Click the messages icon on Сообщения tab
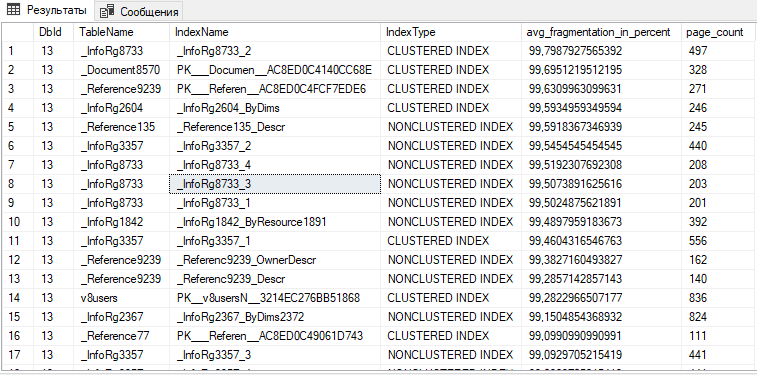 click(x=108, y=11)
